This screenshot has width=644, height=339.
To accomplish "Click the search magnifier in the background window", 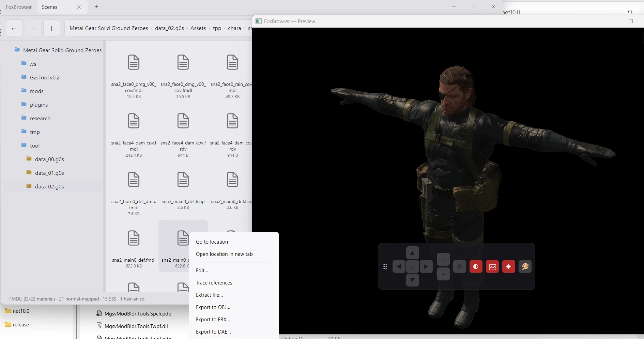I will [630, 12].
